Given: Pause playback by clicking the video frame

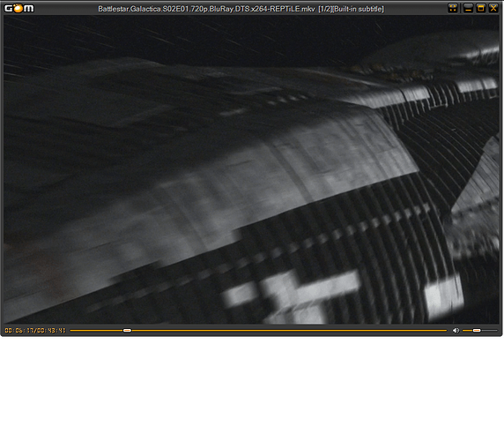Looking at the screenshot, I should click(251, 169).
